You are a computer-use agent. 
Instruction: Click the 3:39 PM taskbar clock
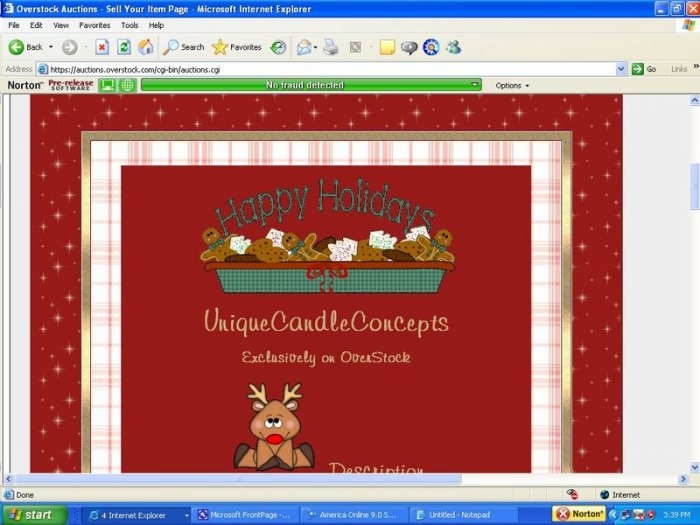[x=676, y=515]
